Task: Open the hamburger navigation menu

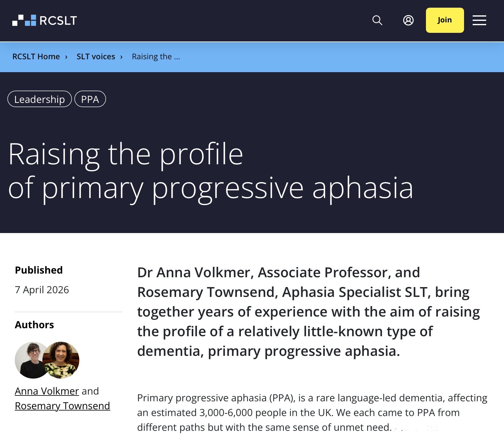Action: [479, 20]
